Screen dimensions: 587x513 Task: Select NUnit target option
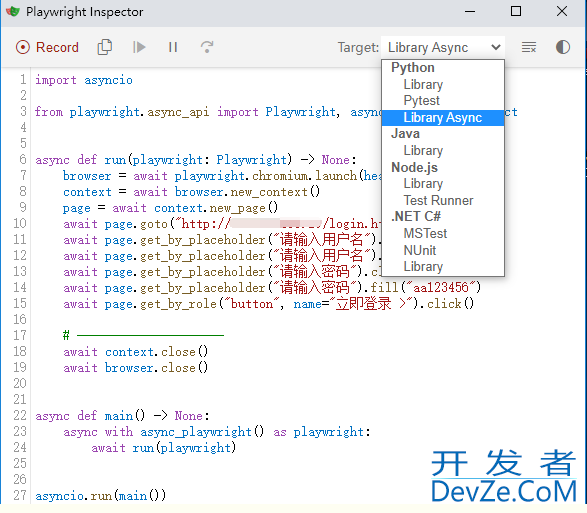tap(420, 250)
